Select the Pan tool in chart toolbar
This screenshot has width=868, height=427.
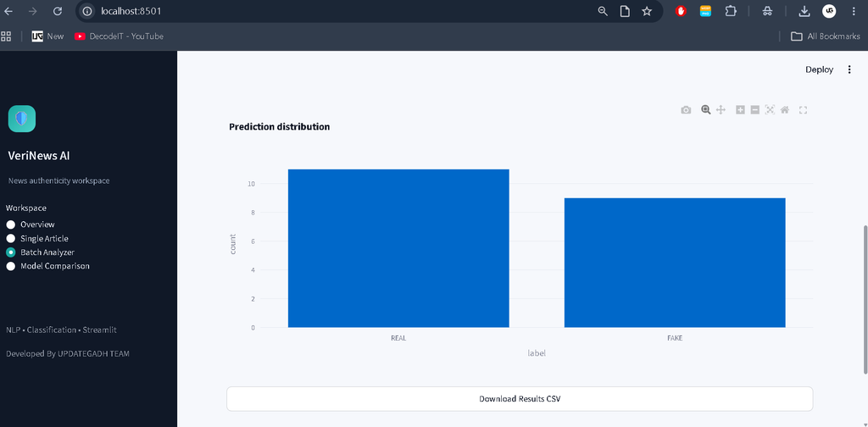[721, 109]
